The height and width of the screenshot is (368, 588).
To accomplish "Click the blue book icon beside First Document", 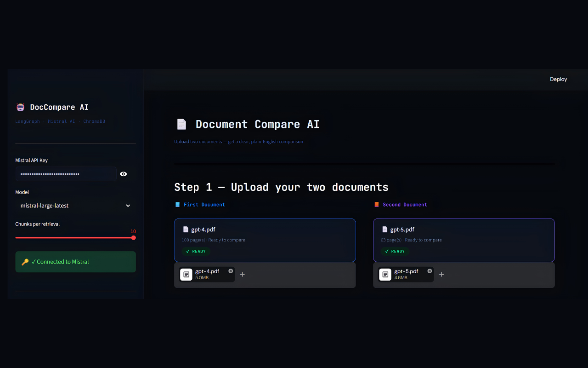I will tap(178, 205).
